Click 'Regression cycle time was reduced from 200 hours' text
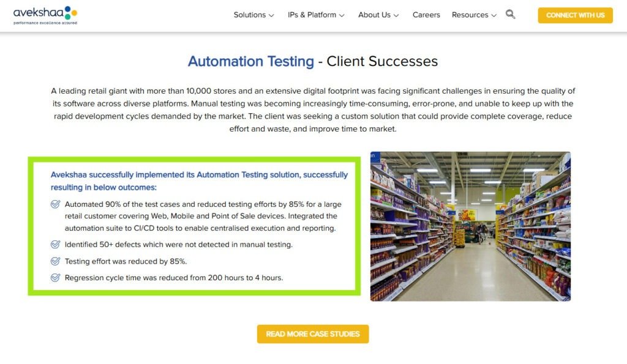The width and height of the screenshot is (627, 364). point(174,278)
